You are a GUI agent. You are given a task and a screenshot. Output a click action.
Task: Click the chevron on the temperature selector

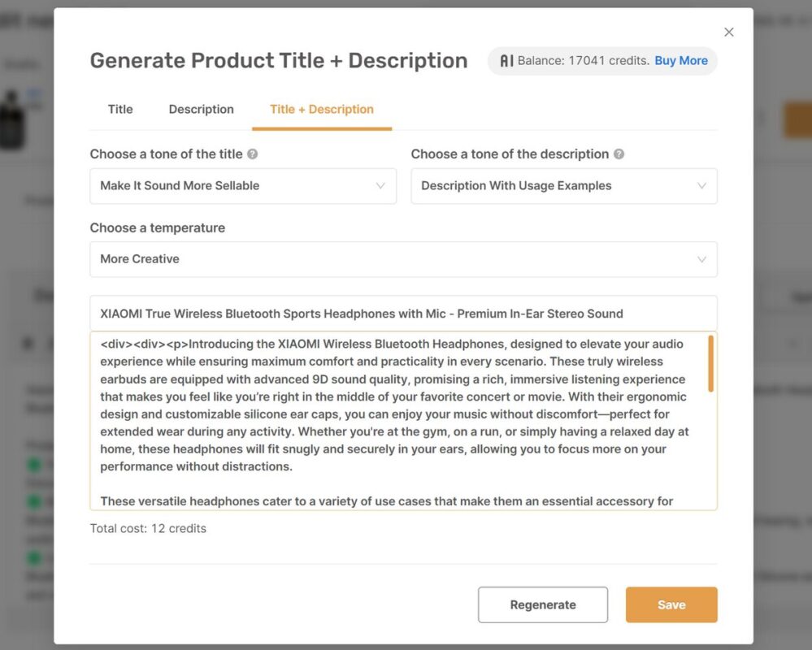click(701, 259)
